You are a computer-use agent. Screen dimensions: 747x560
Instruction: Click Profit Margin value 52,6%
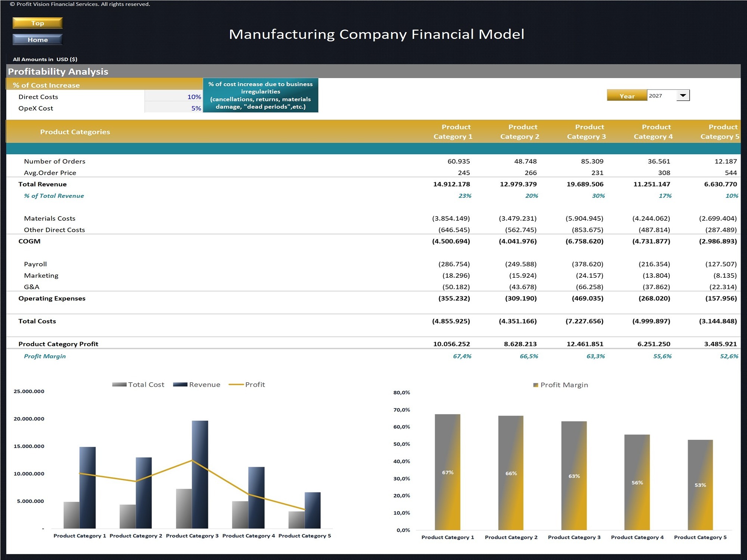729,356
